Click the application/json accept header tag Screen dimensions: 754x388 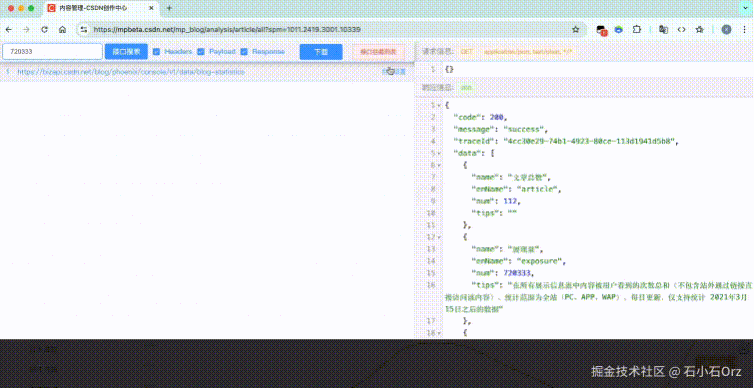(528, 51)
